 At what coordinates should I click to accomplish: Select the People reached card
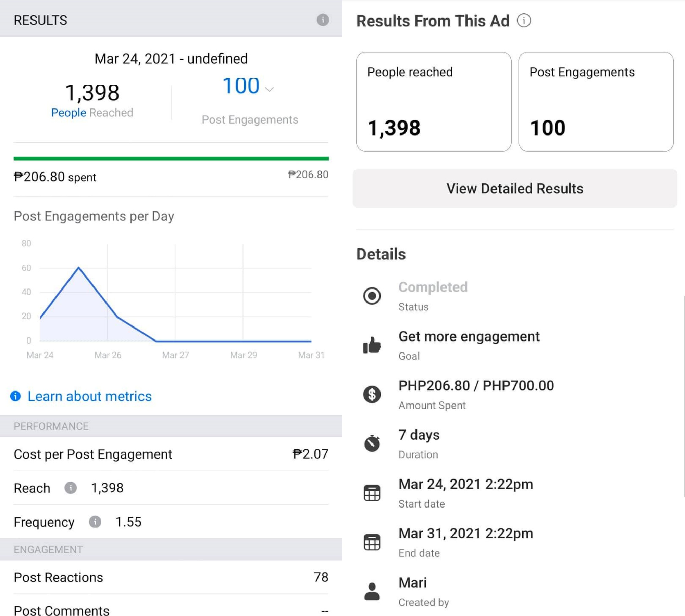[x=434, y=102]
